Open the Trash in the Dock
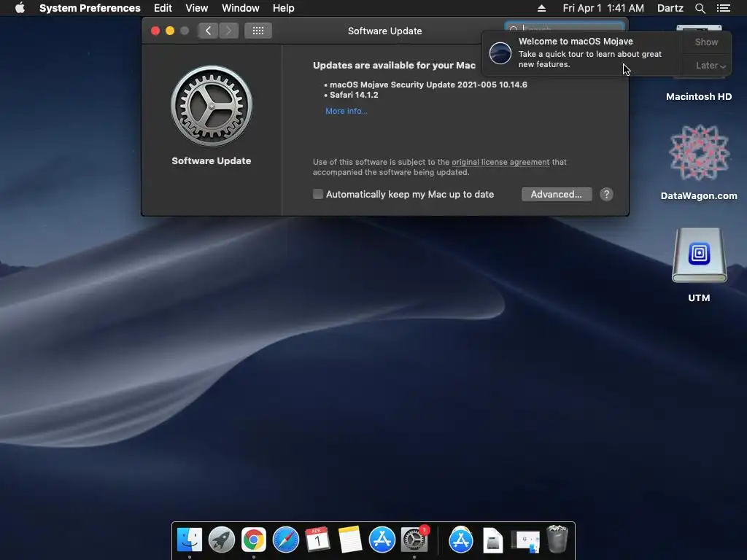The image size is (747, 560). [x=557, y=539]
